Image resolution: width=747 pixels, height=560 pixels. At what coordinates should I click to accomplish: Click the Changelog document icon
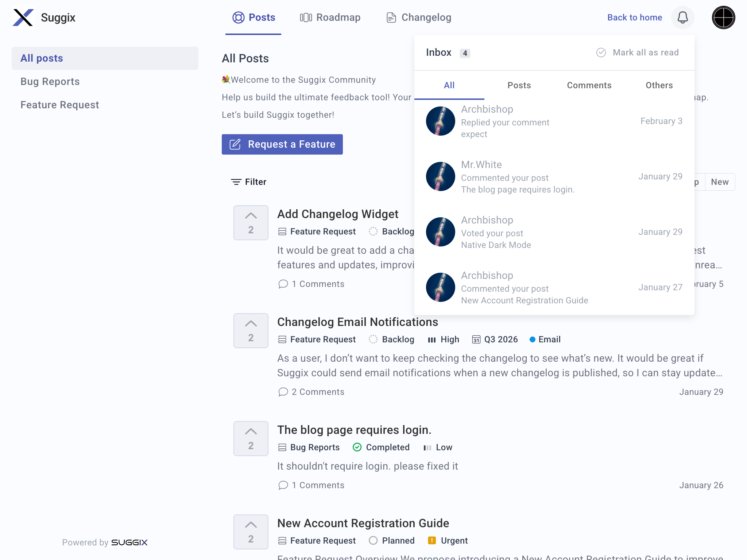(x=391, y=17)
